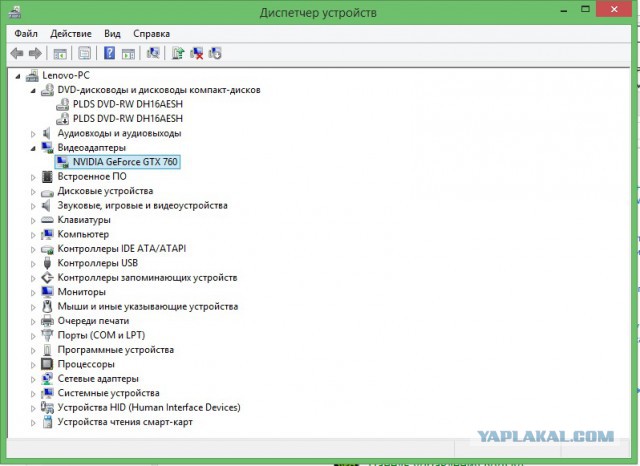
Task: Click the Очереди печати printer icon
Action: pos(47,321)
